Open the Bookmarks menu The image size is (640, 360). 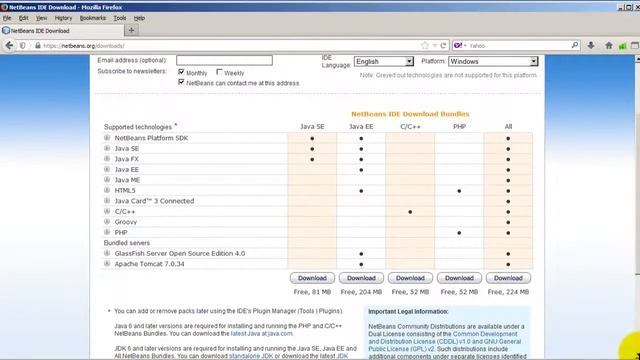pyautogui.click(x=93, y=18)
